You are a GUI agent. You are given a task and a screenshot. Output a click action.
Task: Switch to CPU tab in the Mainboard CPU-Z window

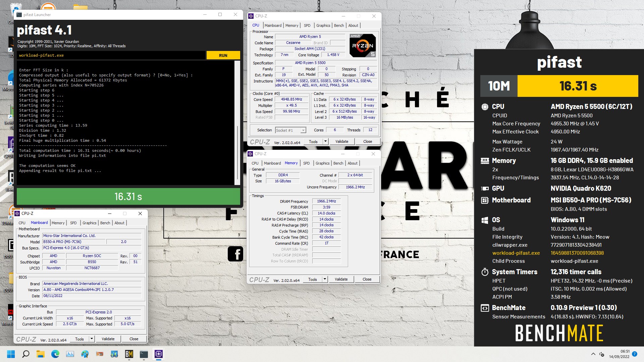22,223
